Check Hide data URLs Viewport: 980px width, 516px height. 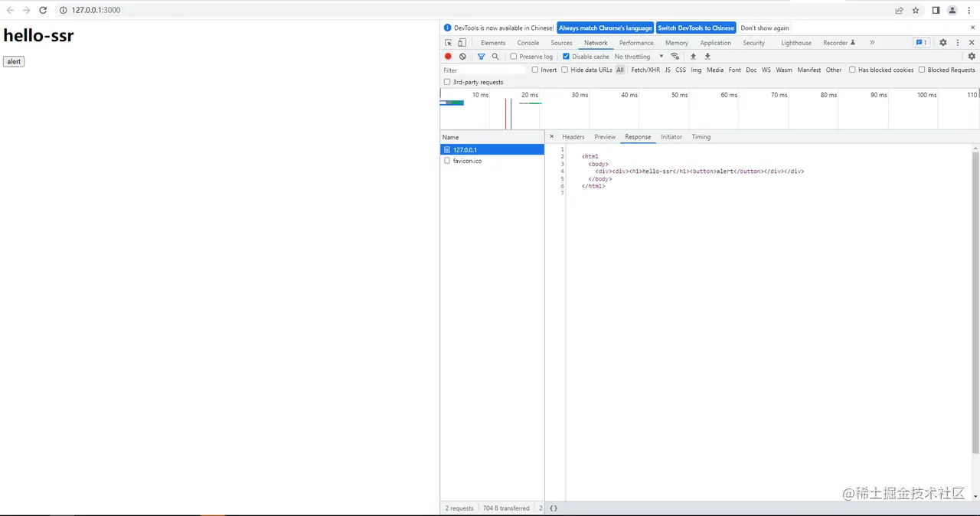pos(564,70)
